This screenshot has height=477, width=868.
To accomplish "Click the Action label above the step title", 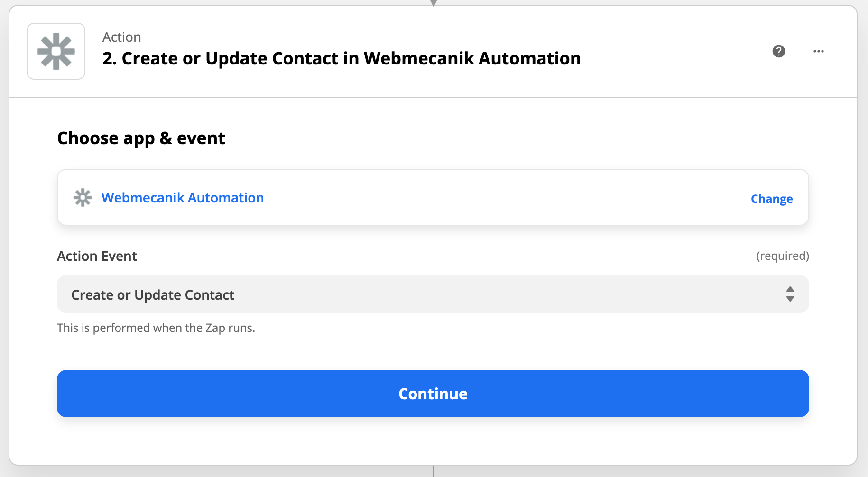I will (122, 37).
